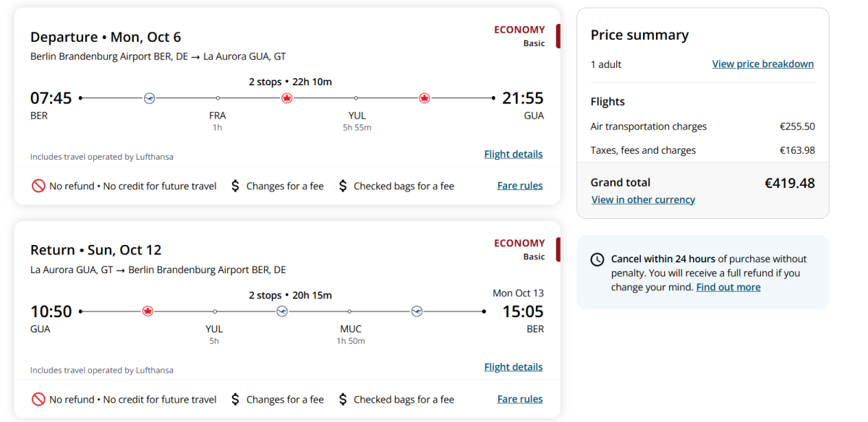Screen dimensions: 868x422
Task: Click the dollar icon beside return Checked bags fee
Action: (x=343, y=399)
